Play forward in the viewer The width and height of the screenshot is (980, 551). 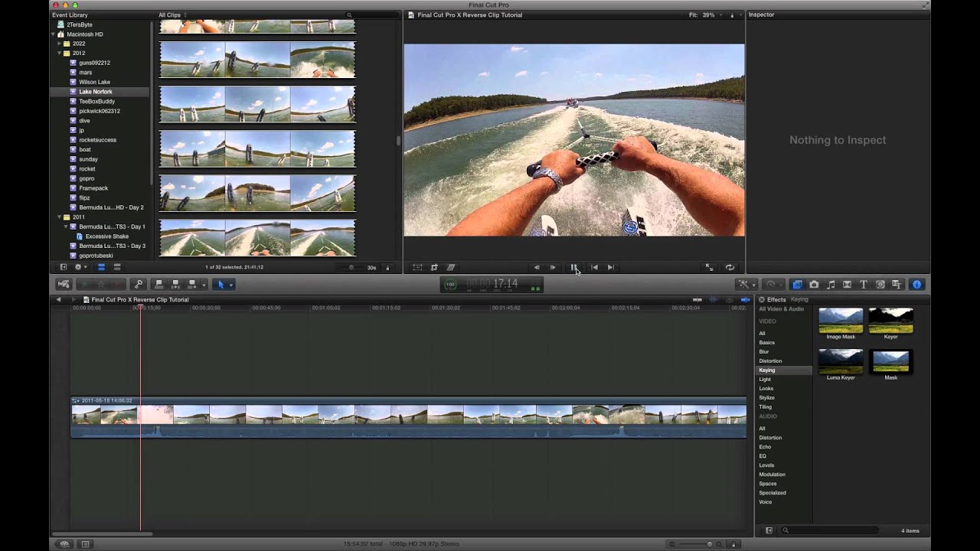click(553, 267)
